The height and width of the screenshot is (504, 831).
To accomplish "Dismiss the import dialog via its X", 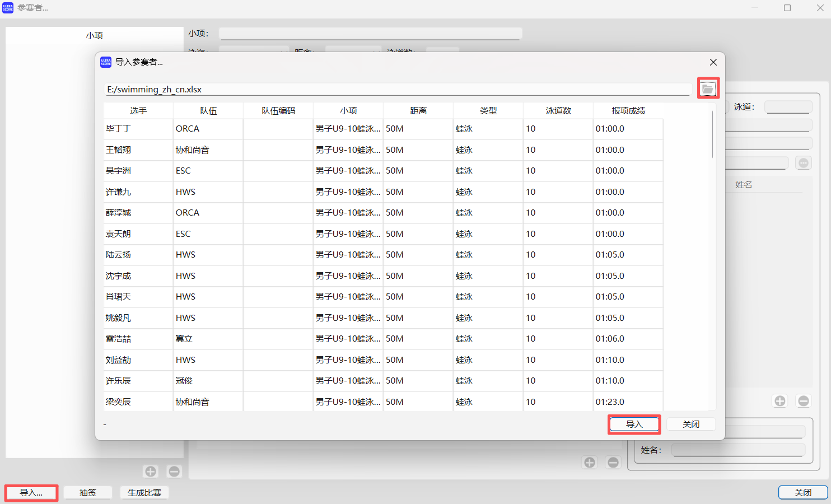I will point(713,62).
